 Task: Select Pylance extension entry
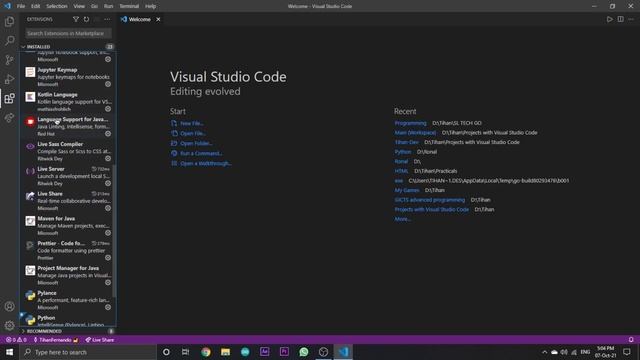pyautogui.click(x=68, y=300)
